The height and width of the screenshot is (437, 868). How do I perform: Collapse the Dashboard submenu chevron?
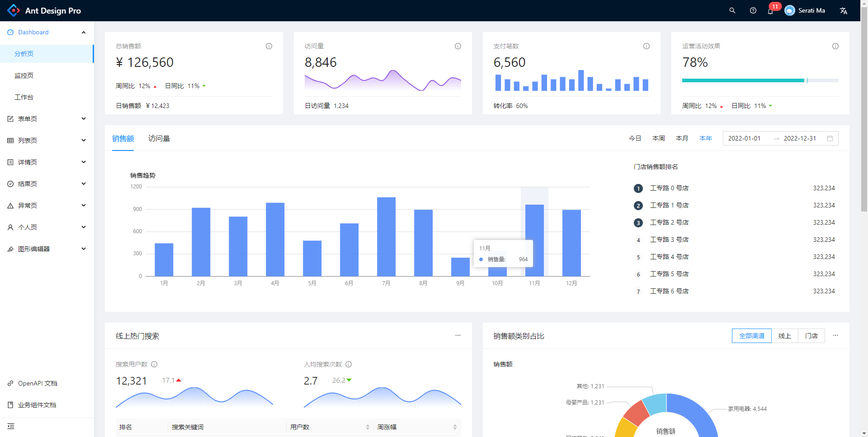pyautogui.click(x=84, y=32)
